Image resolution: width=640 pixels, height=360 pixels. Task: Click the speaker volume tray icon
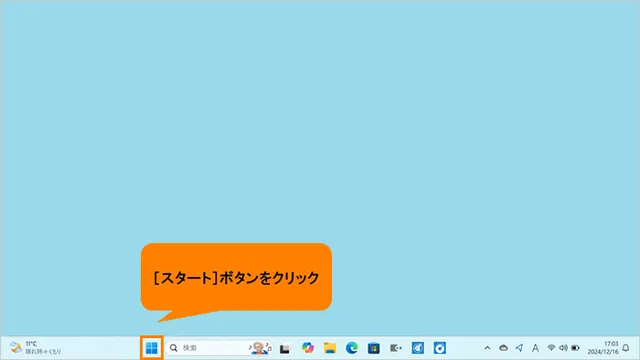click(563, 348)
